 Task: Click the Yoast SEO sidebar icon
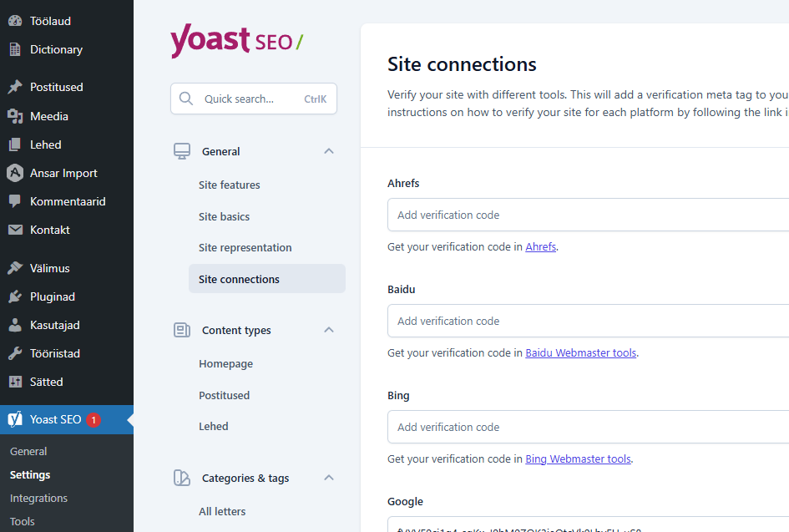[15, 419]
